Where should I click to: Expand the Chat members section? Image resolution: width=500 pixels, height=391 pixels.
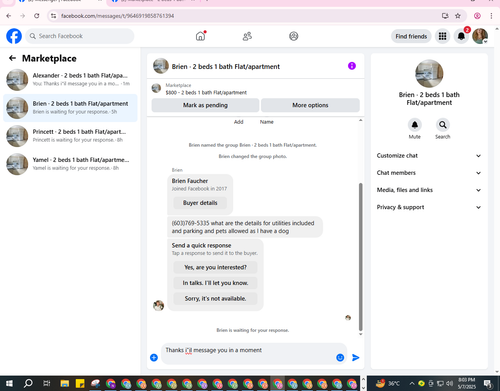[429, 173]
